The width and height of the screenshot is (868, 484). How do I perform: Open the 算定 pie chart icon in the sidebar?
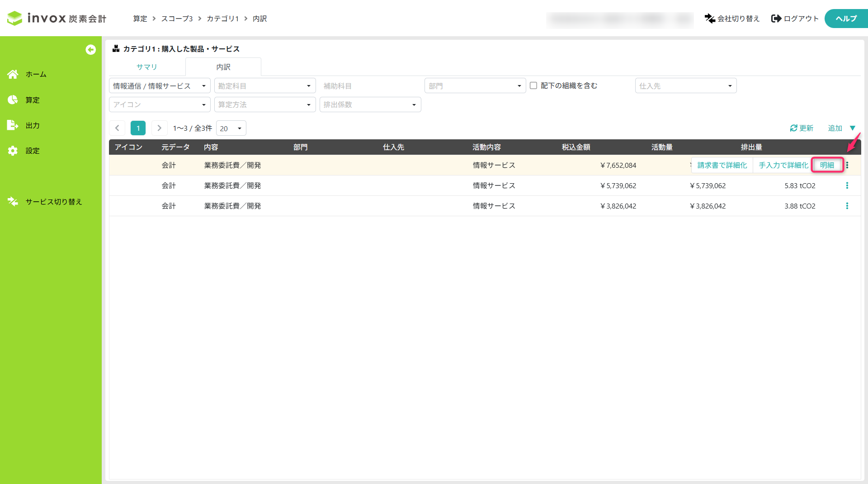coord(13,100)
